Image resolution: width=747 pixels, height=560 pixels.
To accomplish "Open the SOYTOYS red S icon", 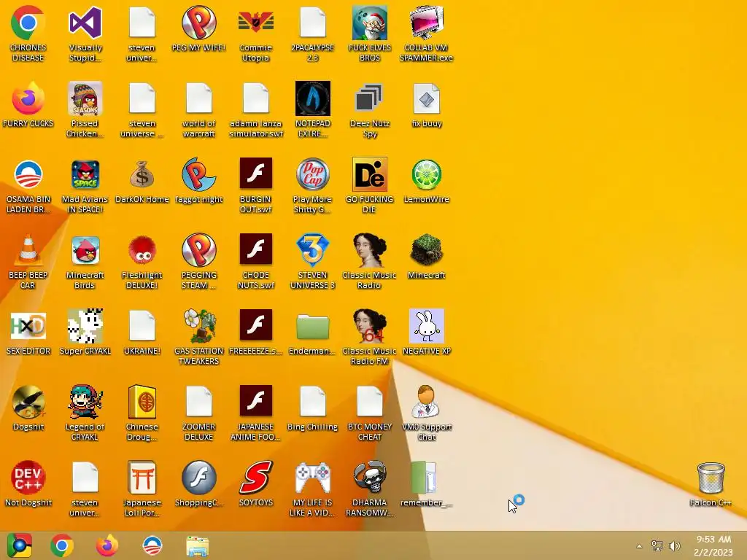I will pyautogui.click(x=256, y=477).
